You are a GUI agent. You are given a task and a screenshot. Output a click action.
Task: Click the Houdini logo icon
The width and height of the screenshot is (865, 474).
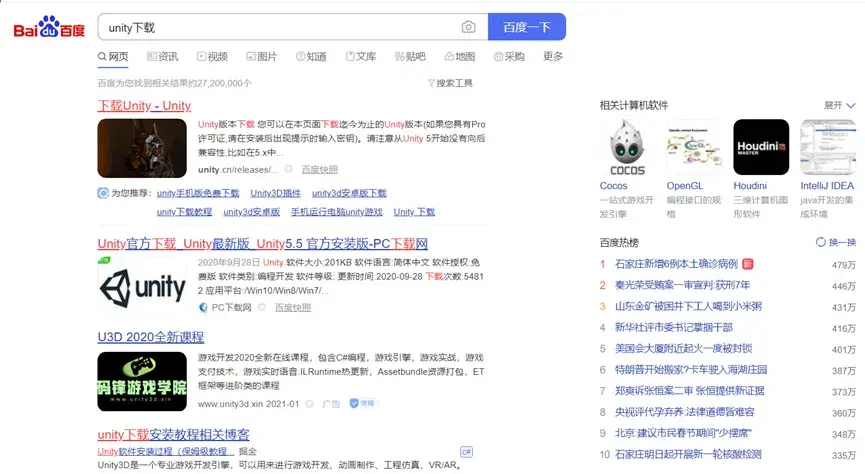(761, 147)
